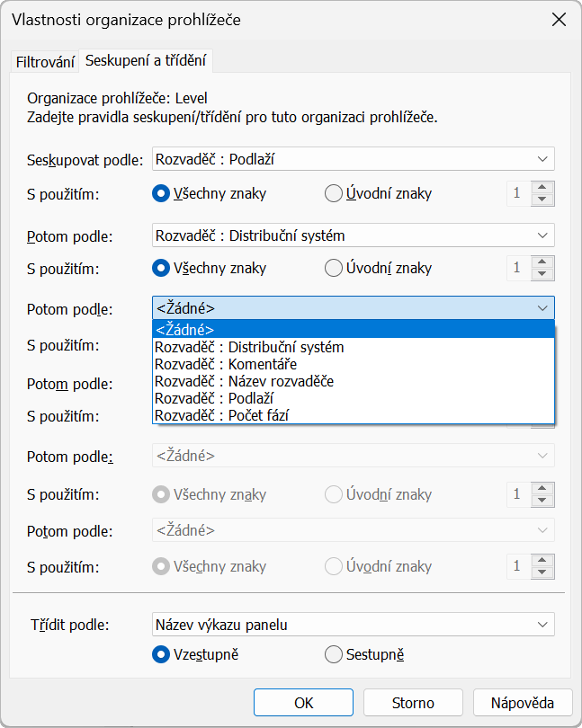Select Úvodní znaky under Seskupovat podle
Image resolution: width=582 pixels, height=728 pixels.
click(334, 193)
